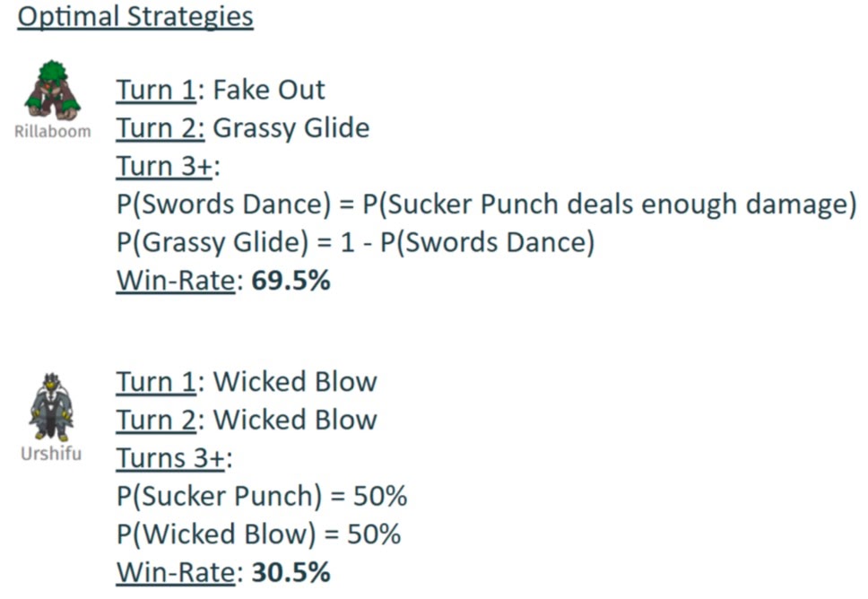
Task: Click Rillaboom's underlined Turn 2 label
Action: [x=160, y=128]
